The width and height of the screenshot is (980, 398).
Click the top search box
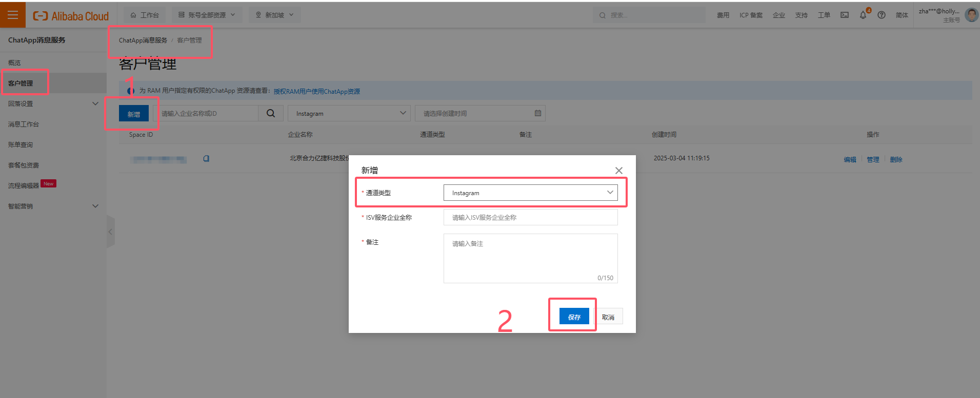(x=649, y=15)
